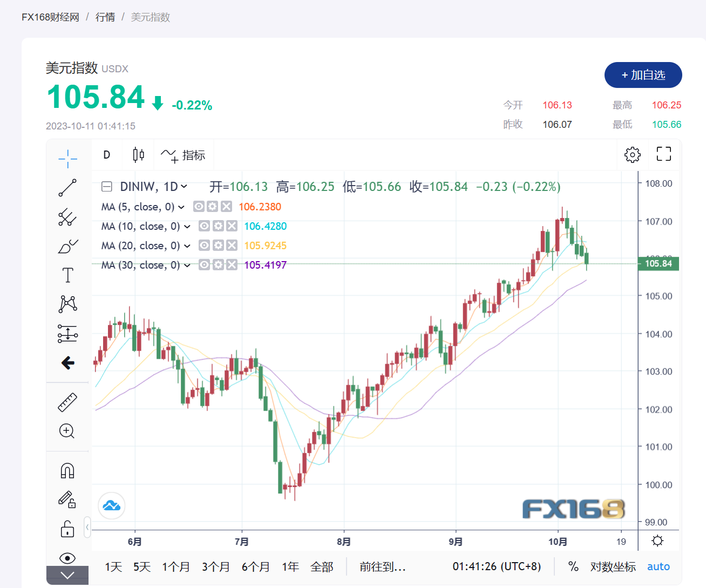Image resolution: width=706 pixels, height=588 pixels.
Task: Open candlestick chart style selector
Action: [138, 155]
